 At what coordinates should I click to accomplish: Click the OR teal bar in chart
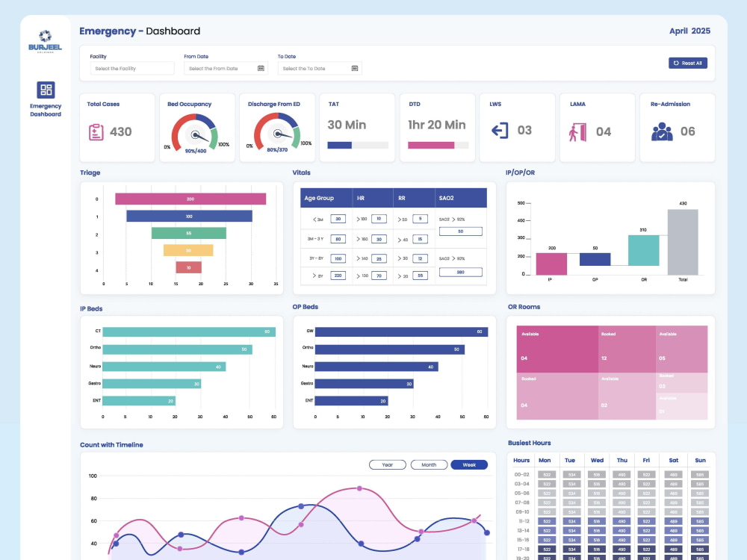[644, 250]
